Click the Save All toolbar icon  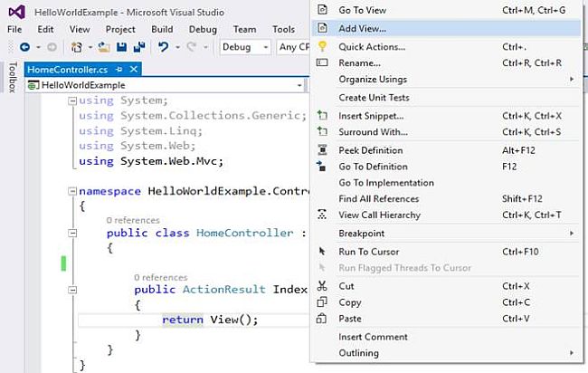tap(140, 47)
